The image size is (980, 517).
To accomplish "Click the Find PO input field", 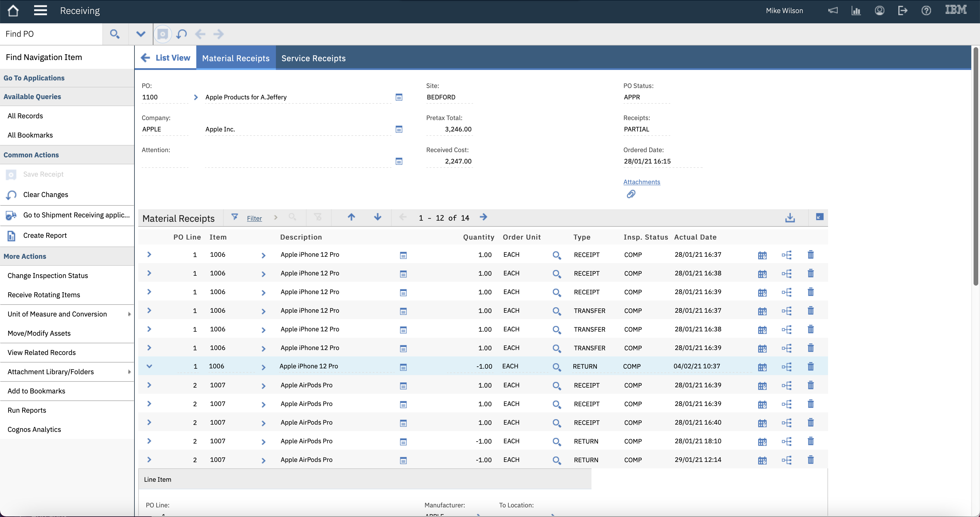I will tap(51, 34).
